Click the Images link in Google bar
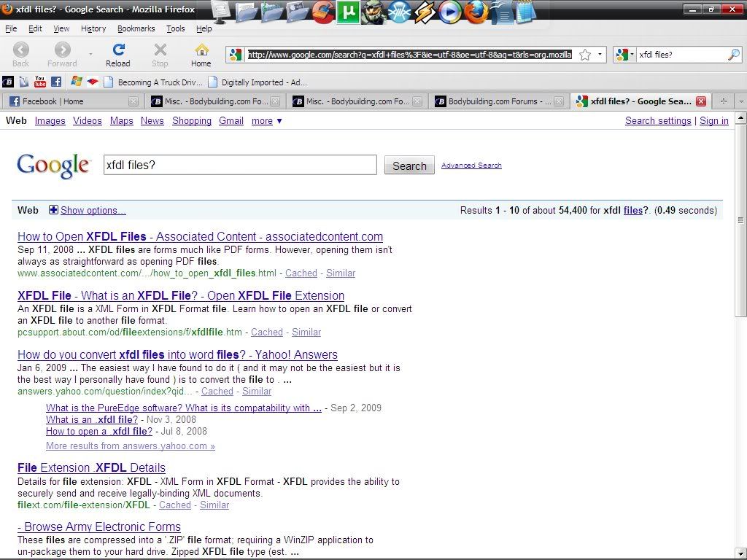Image resolution: width=747 pixels, height=560 pixels. click(50, 121)
